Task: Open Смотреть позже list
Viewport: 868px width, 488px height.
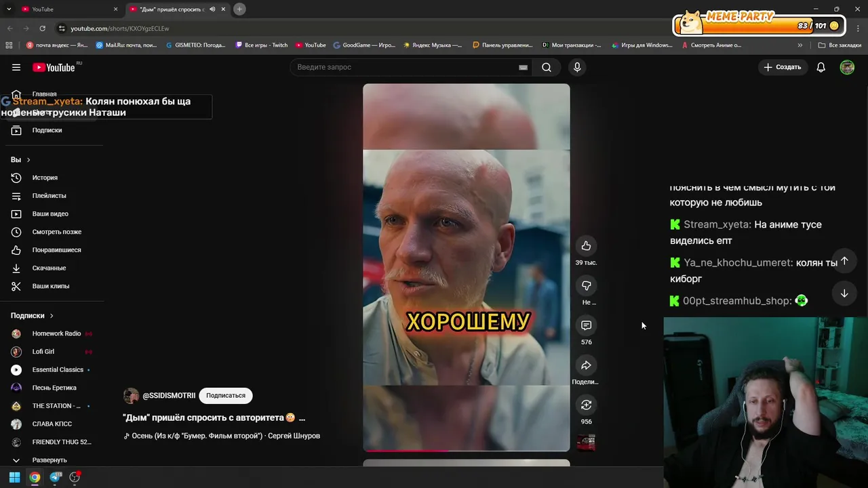Action: click(57, 232)
